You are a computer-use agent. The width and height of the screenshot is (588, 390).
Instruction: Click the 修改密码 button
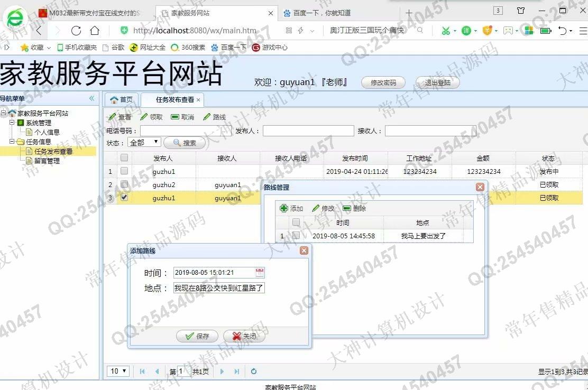[383, 82]
